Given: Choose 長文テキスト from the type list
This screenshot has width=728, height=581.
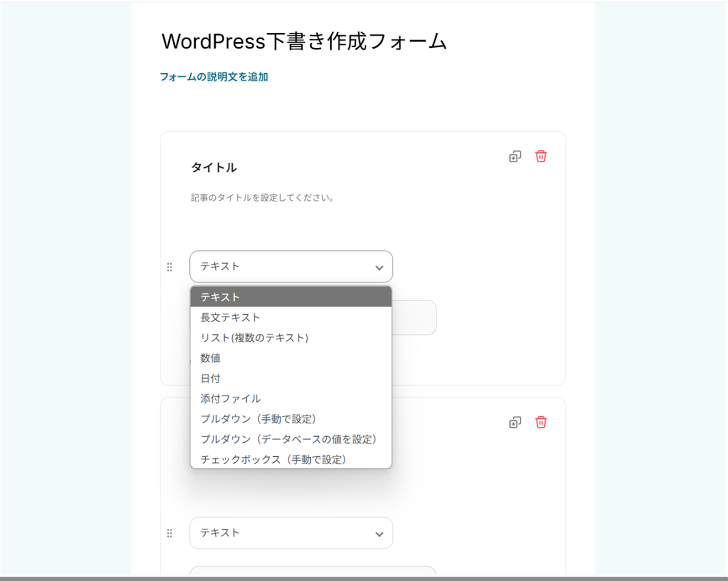Looking at the screenshot, I should 291,318.
